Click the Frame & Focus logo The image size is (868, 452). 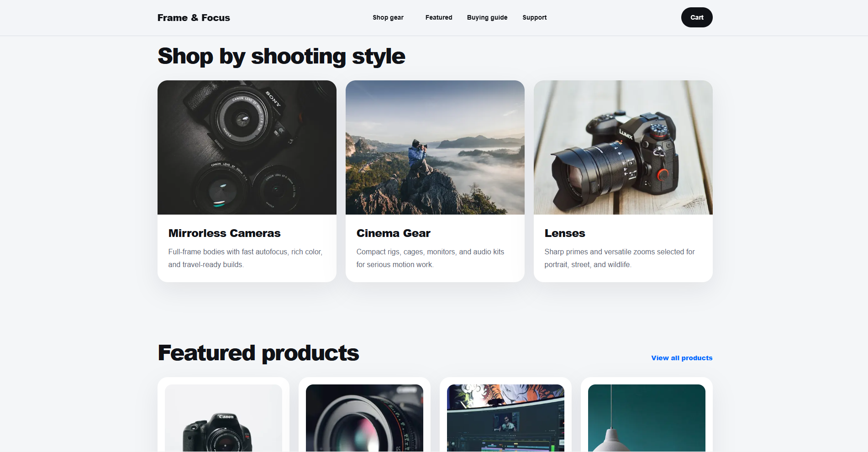[194, 18]
